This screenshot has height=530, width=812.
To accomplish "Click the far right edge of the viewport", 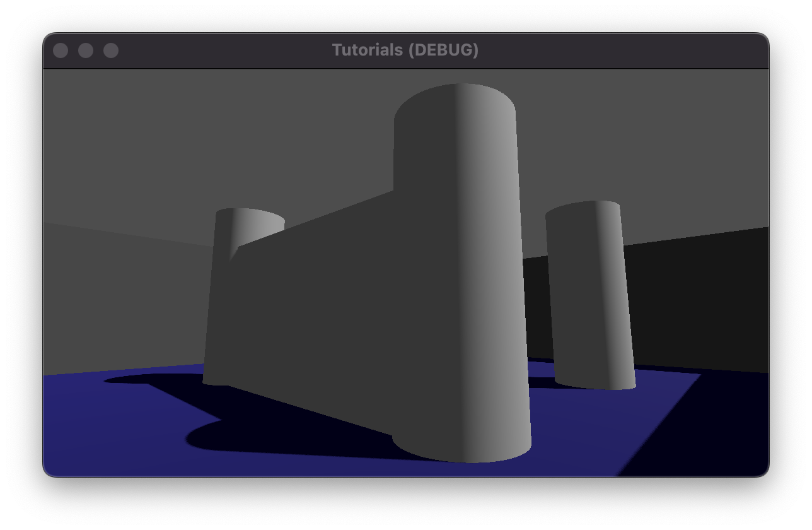I will point(763,271).
